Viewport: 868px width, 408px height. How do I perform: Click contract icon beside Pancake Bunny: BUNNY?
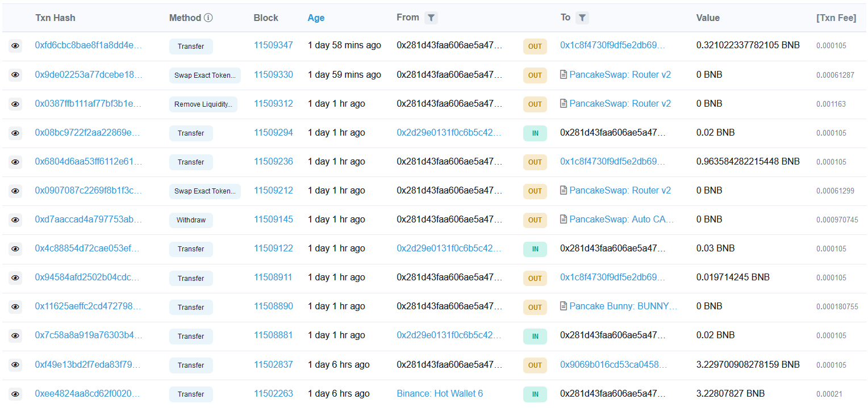[x=564, y=306]
